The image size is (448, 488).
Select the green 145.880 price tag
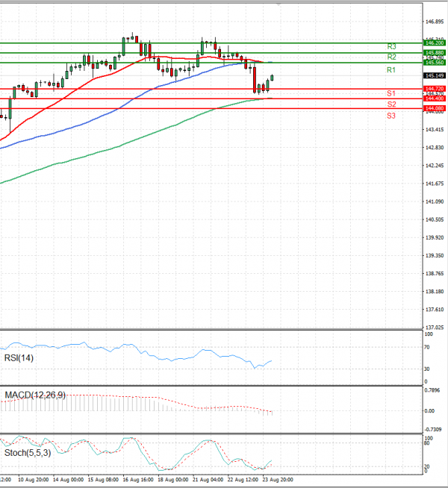point(435,53)
